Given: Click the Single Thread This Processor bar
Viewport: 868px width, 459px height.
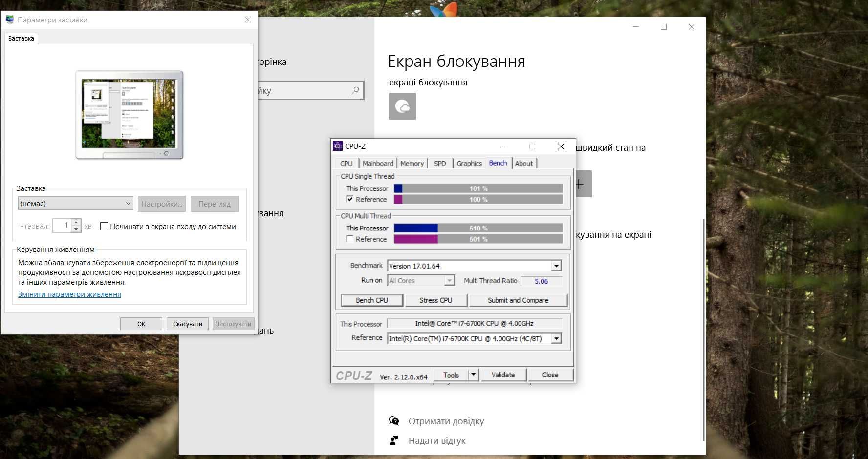Looking at the screenshot, I should pyautogui.click(x=478, y=188).
